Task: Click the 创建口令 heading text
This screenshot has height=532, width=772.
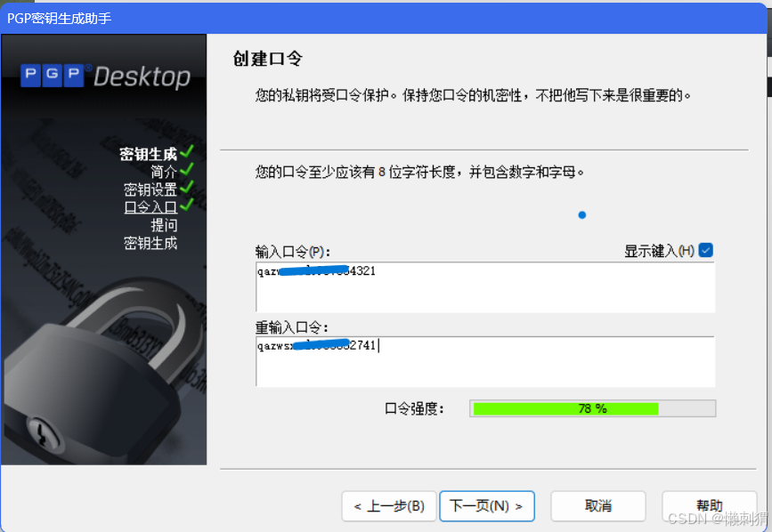Action: 267,59
